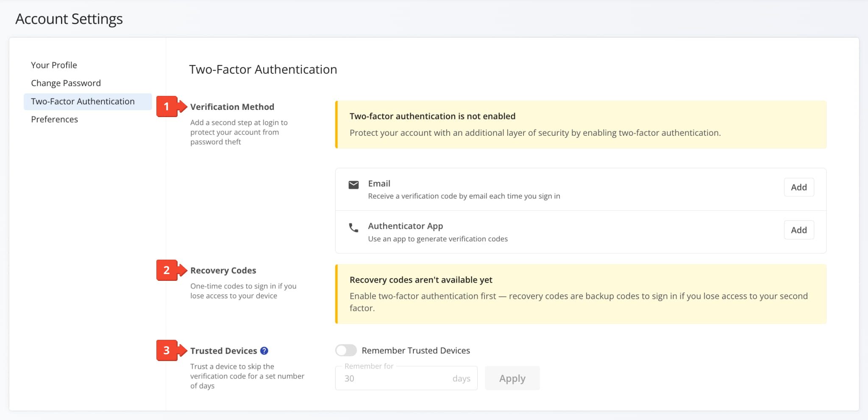Image resolution: width=868 pixels, height=420 pixels.
Task: Open the Trusted Devices help question-mark icon
Action: (264, 351)
